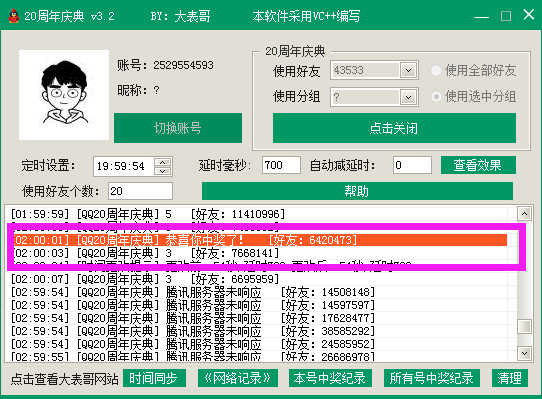Click the account number 2529554593
Image resolution: width=542 pixels, height=399 pixels.
[x=183, y=65]
